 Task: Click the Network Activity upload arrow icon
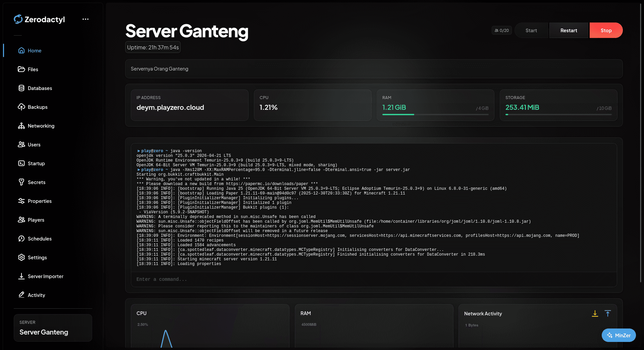608,313
